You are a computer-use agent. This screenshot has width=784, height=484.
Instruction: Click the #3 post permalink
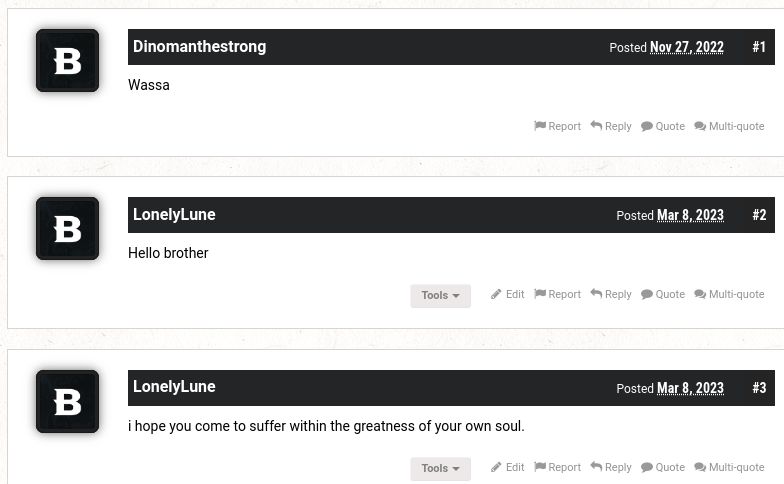tap(759, 388)
